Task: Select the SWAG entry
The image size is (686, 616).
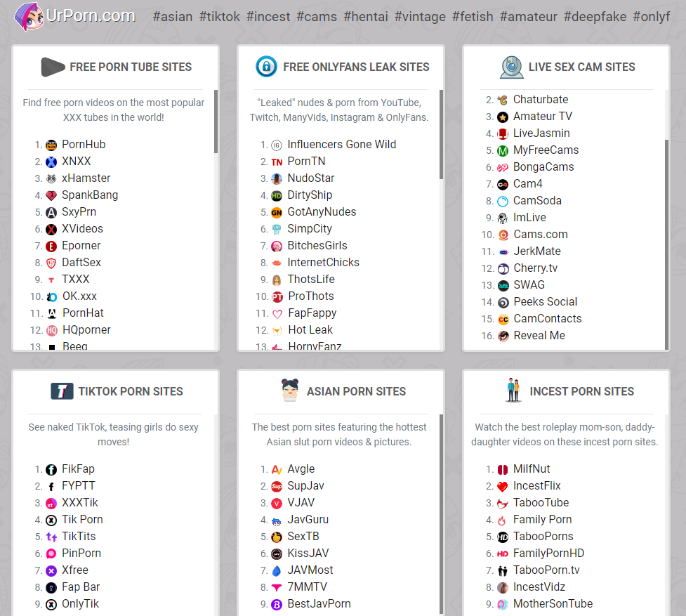Action: click(x=529, y=284)
